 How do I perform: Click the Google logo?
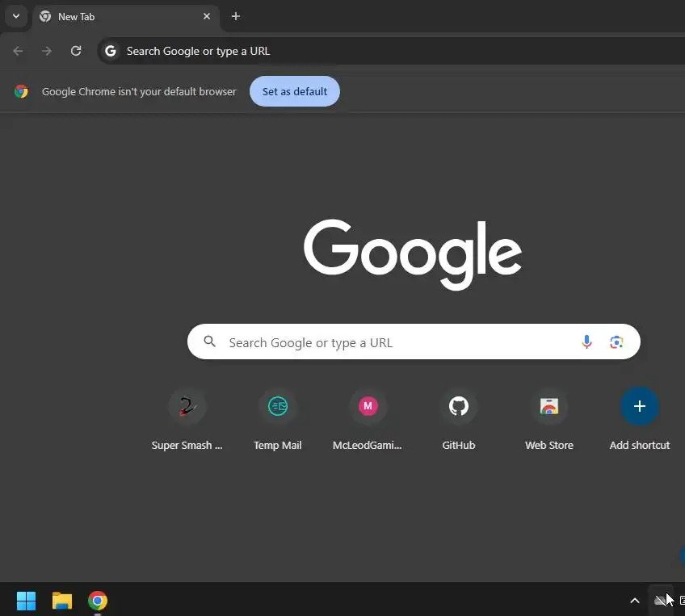[413, 254]
